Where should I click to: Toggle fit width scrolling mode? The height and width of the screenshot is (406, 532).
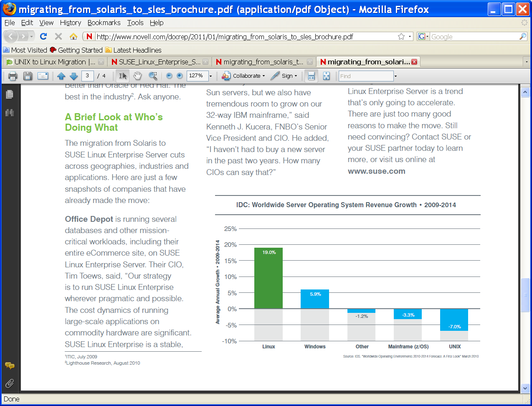tap(311, 76)
